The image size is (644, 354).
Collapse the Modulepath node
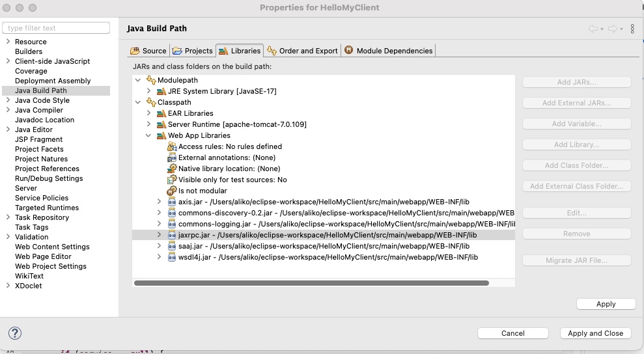pos(138,80)
